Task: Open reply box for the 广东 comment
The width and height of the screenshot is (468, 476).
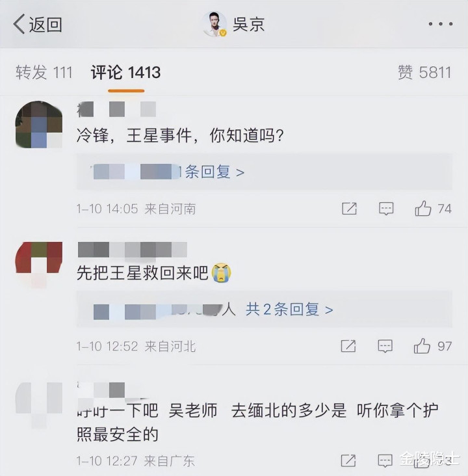Action: click(385, 460)
